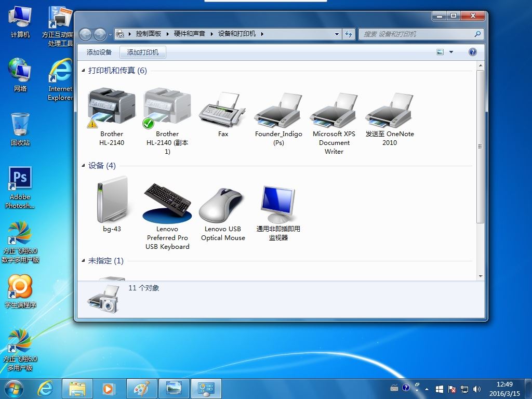
Task: Open the view options dropdown arrow
Action: point(451,52)
